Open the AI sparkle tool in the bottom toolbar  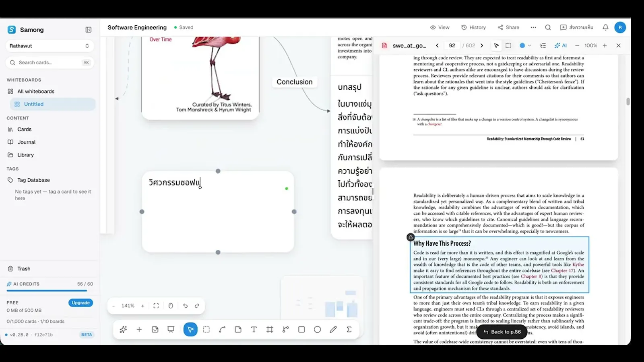pos(123,329)
